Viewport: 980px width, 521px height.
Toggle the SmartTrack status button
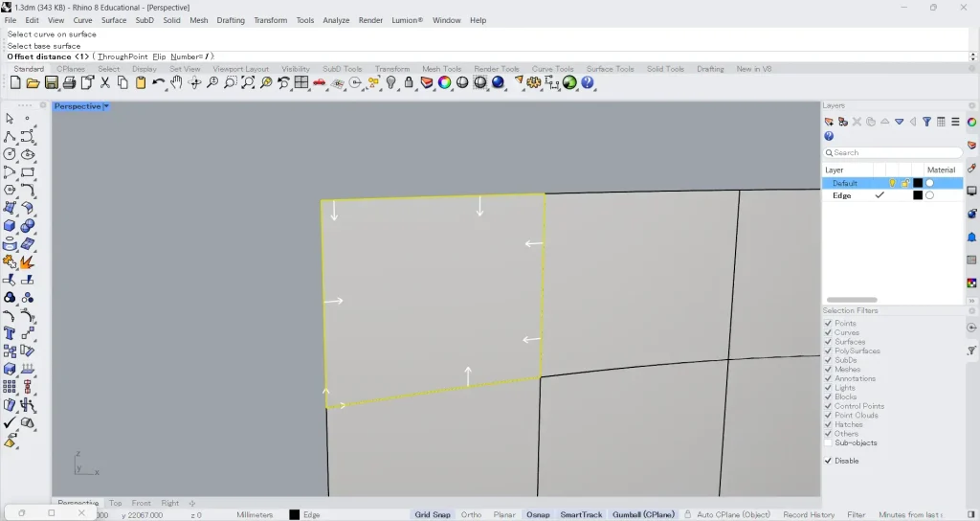click(581, 514)
